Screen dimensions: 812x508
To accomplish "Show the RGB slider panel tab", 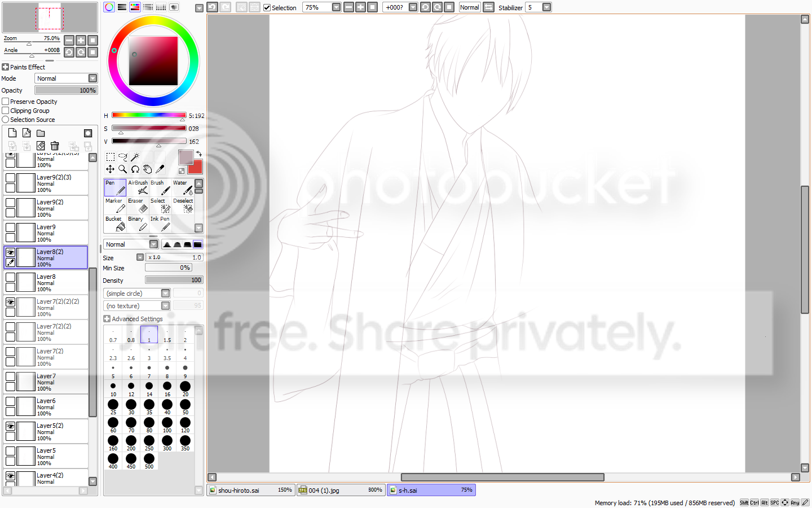I will [122, 7].
